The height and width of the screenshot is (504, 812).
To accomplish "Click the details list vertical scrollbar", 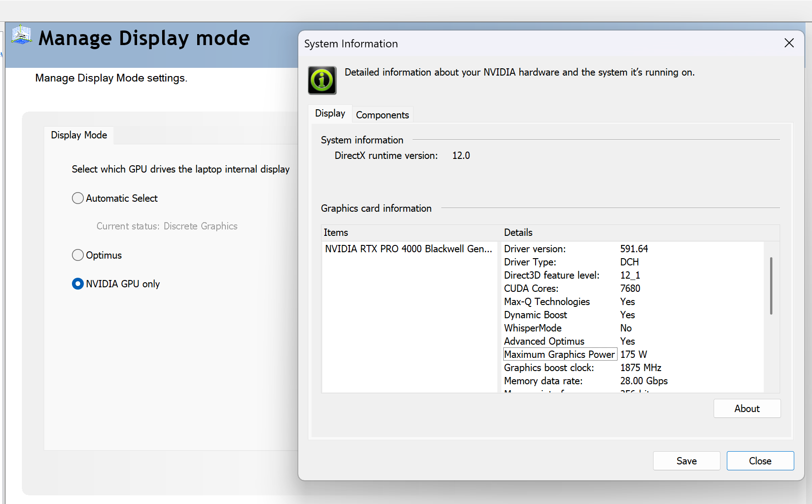I will pyautogui.click(x=771, y=286).
